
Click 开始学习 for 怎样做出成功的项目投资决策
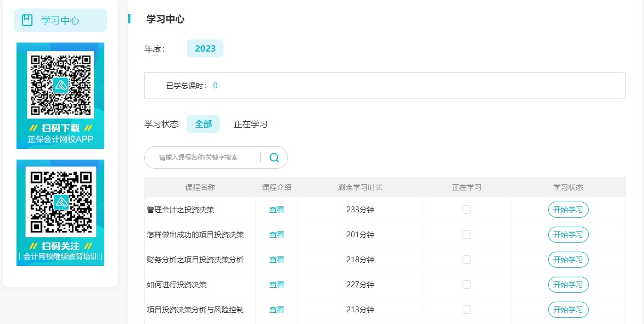click(568, 235)
